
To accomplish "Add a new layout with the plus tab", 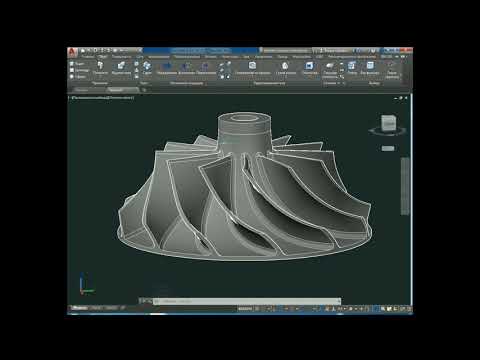I will pyautogui.click(x=123, y=308).
